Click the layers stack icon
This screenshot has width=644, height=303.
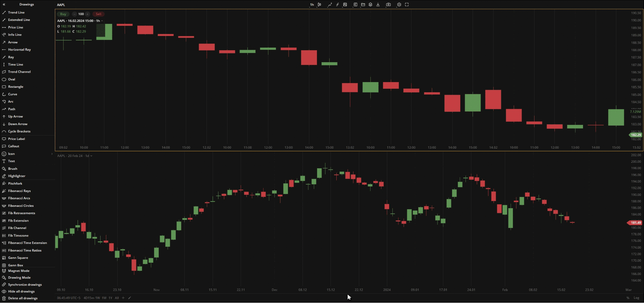click(370, 5)
